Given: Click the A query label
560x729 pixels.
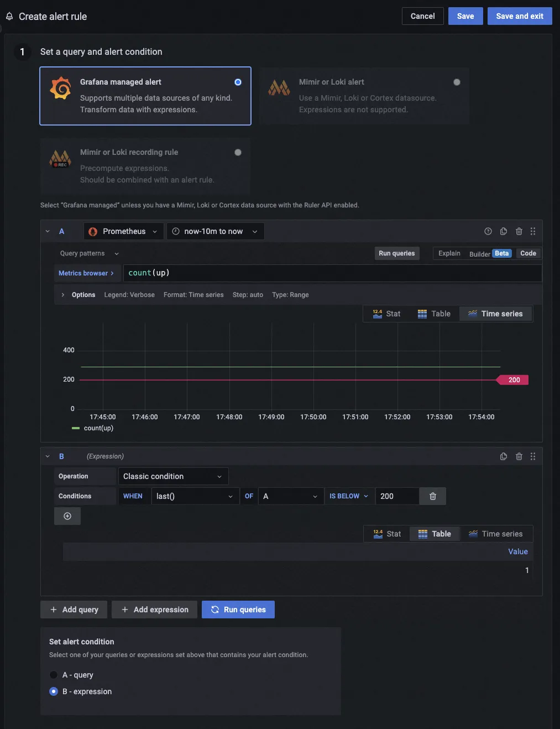Looking at the screenshot, I should (x=62, y=231).
